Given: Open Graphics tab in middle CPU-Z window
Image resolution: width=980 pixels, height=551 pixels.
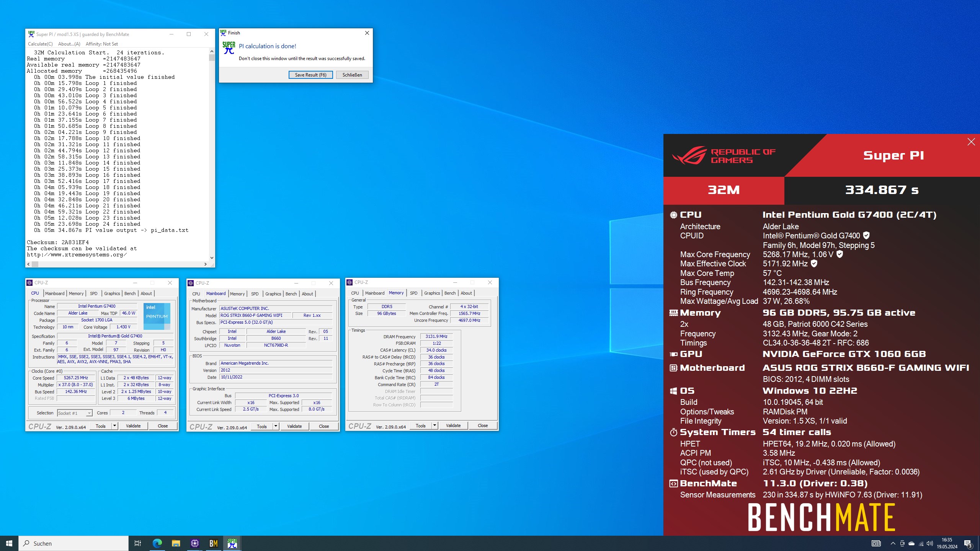Looking at the screenshot, I should pyautogui.click(x=273, y=294).
